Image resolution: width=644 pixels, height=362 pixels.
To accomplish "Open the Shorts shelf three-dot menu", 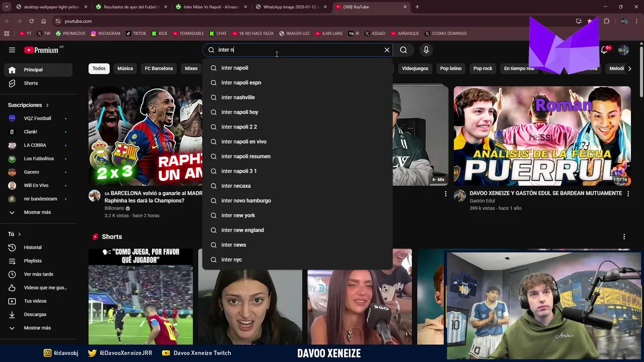I will 624,237.
